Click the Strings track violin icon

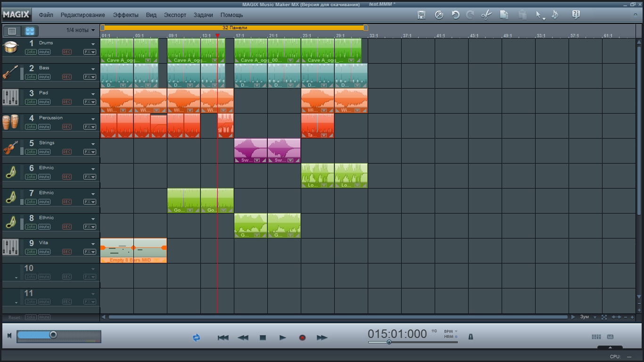pyautogui.click(x=10, y=147)
